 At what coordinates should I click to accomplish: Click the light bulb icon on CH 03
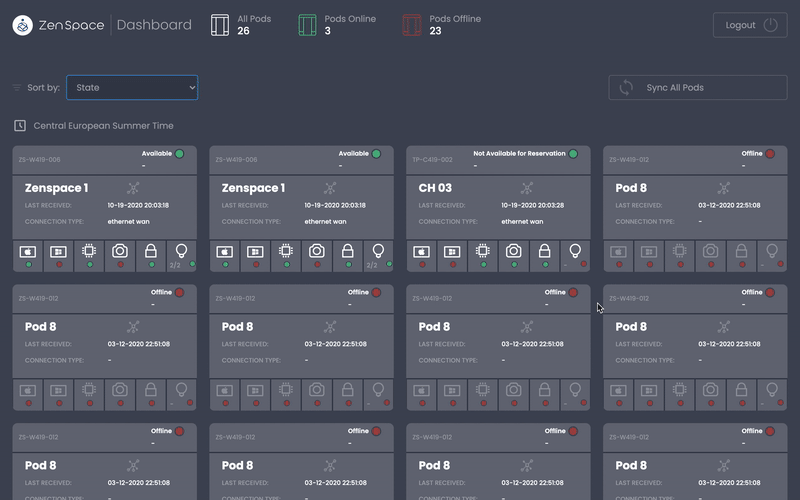[x=575, y=251]
